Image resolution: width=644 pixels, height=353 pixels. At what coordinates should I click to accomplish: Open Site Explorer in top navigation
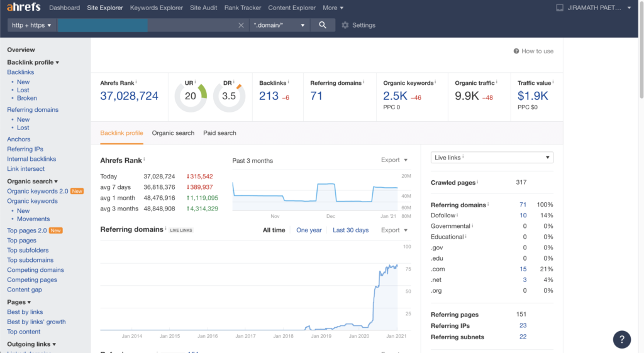click(x=105, y=8)
